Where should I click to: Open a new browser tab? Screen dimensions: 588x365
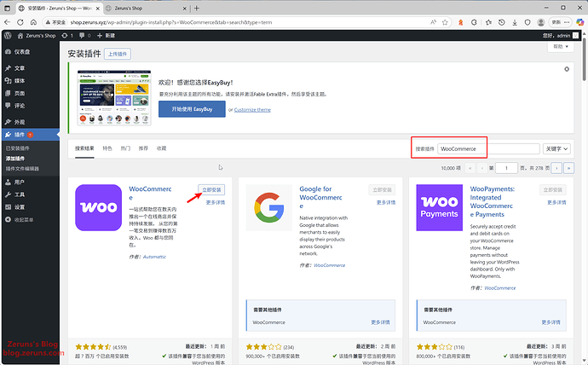[197, 8]
